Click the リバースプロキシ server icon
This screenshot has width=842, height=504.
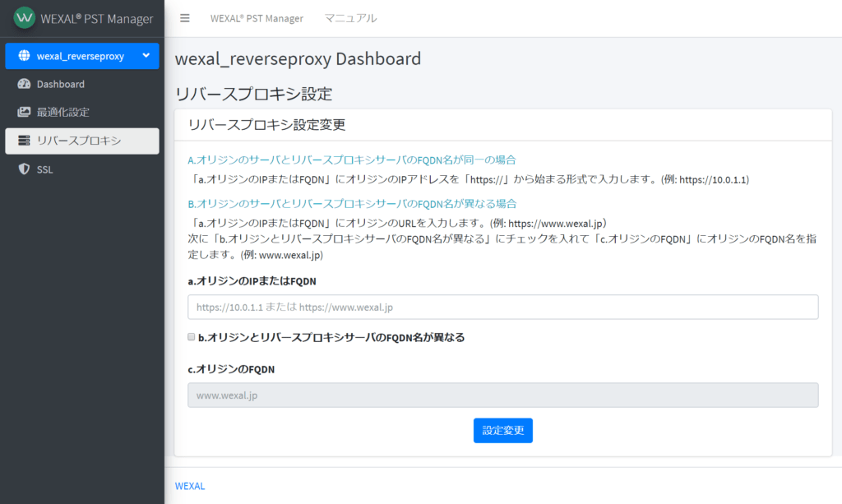pyautogui.click(x=24, y=141)
